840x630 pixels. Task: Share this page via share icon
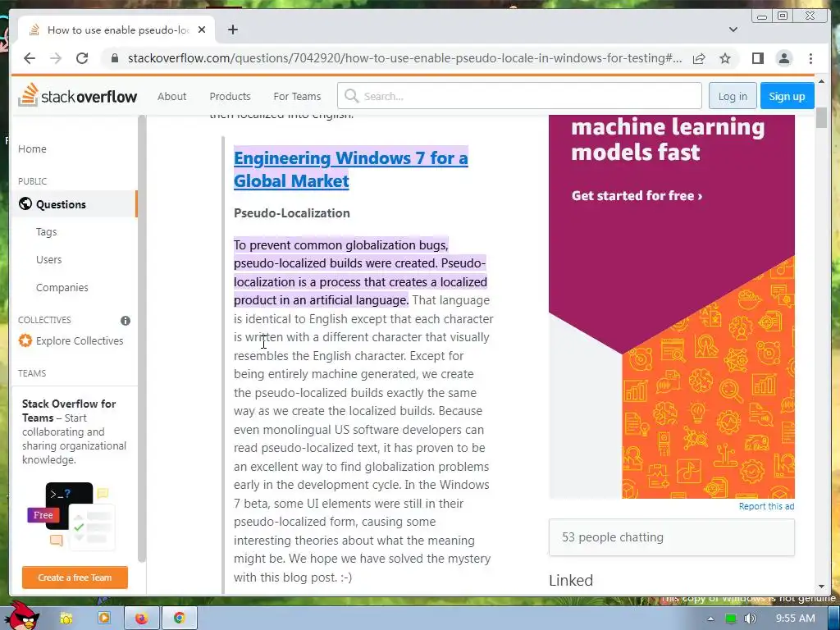699,58
